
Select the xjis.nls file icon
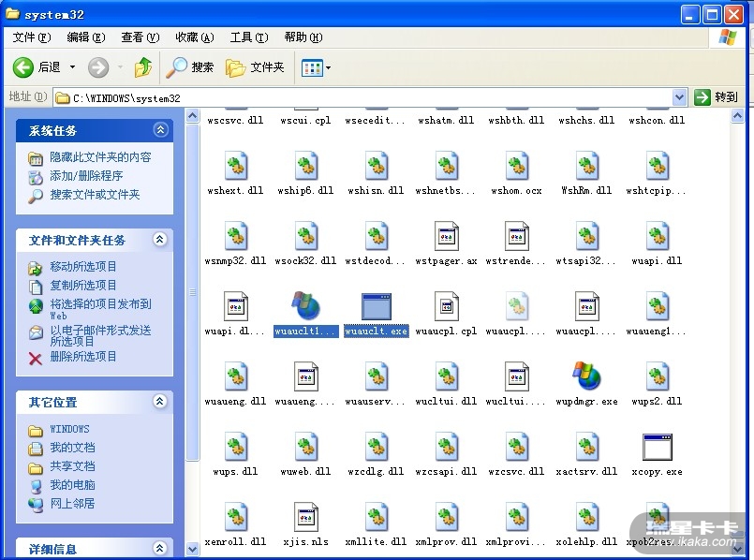coord(306,517)
